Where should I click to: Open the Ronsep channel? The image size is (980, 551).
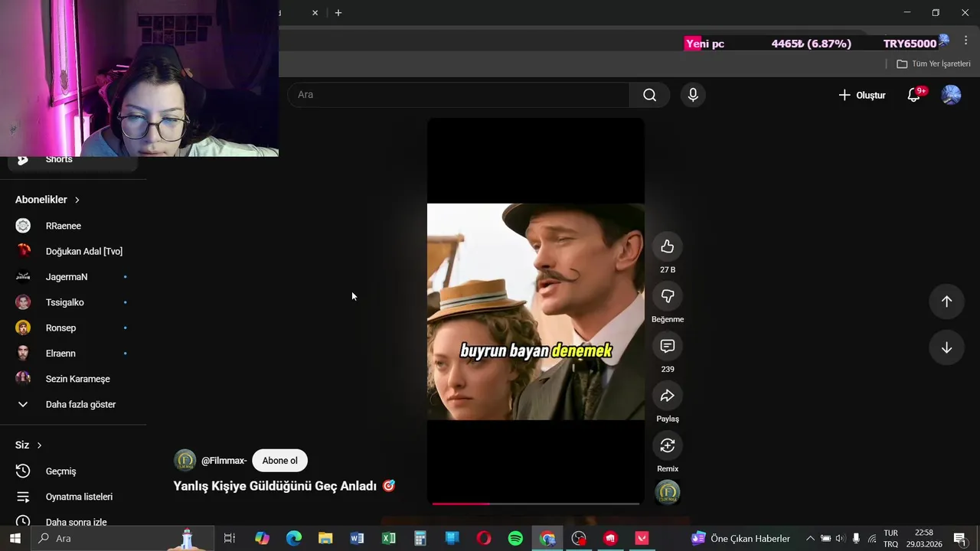pos(73,328)
